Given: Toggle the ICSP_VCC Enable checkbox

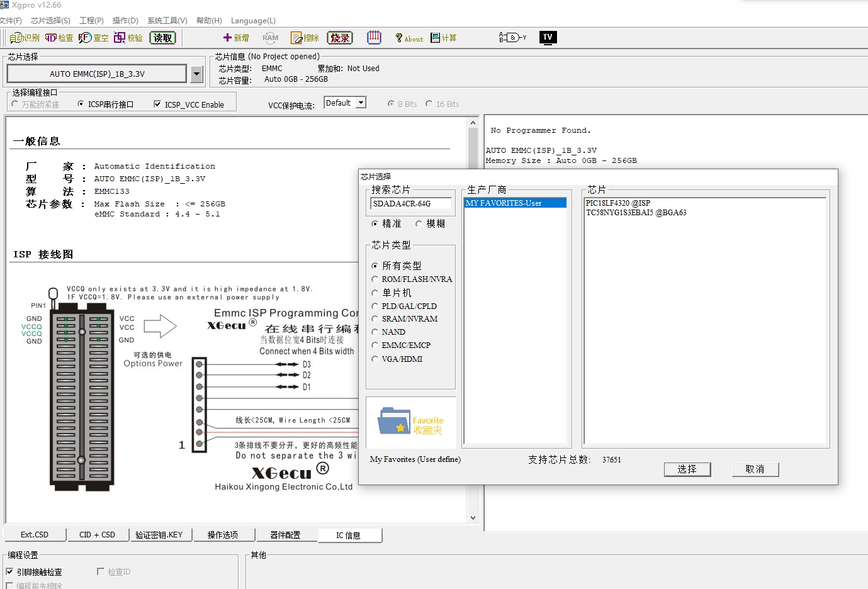Looking at the screenshot, I should [x=157, y=104].
